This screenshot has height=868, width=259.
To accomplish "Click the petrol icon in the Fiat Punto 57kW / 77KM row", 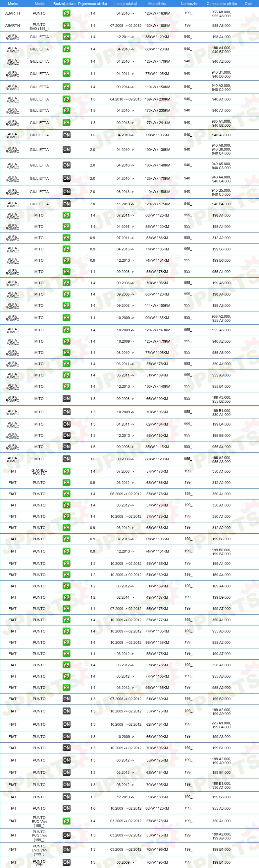I will pos(66,620).
